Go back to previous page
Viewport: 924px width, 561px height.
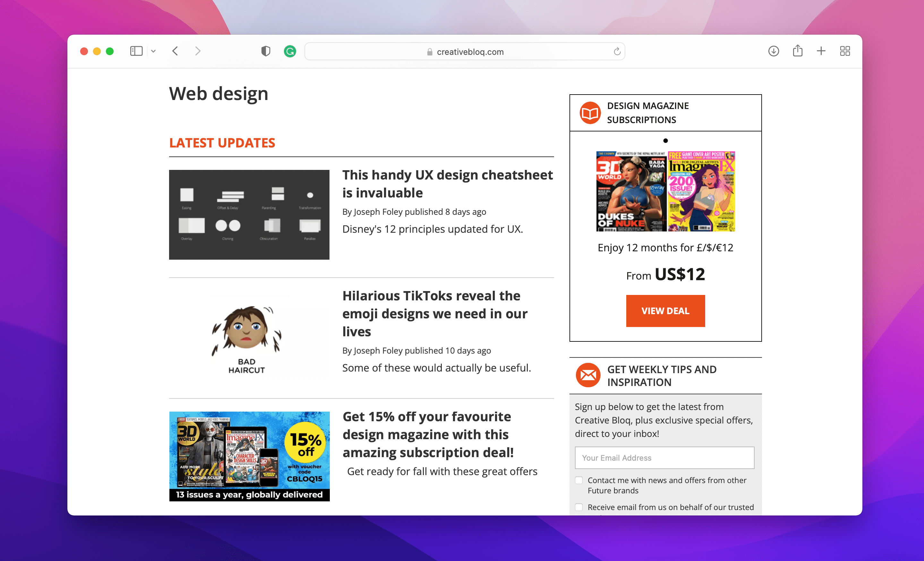pos(175,51)
